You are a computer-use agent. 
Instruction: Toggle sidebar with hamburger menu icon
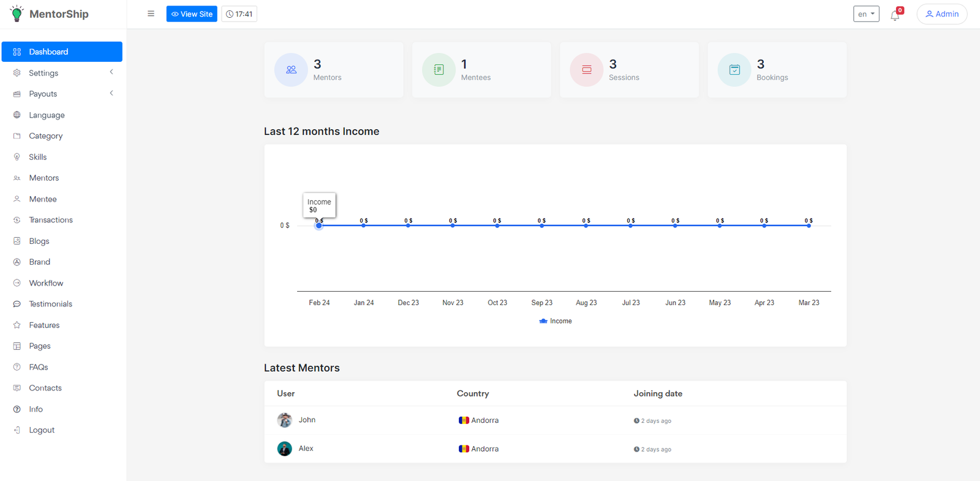151,13
